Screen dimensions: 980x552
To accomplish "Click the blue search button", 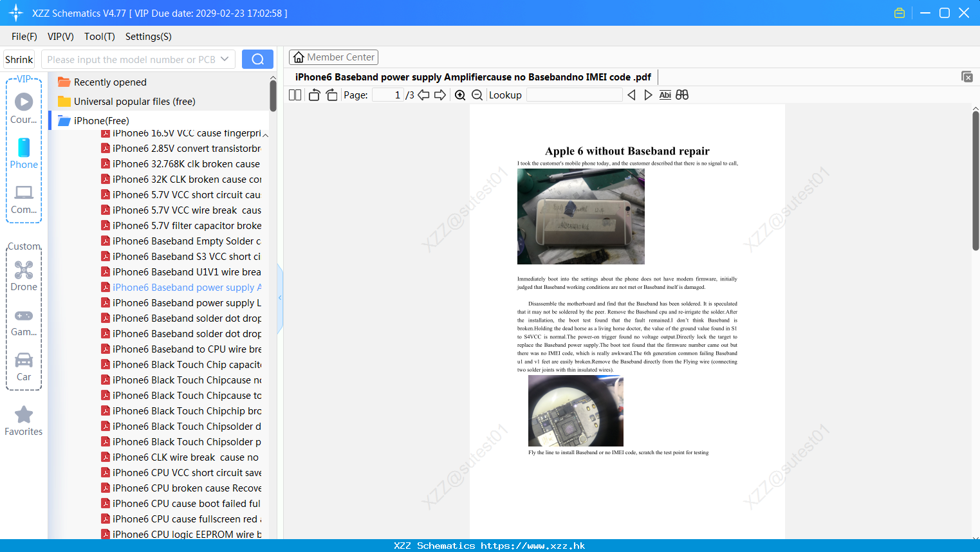I will (x=257, y=59).
